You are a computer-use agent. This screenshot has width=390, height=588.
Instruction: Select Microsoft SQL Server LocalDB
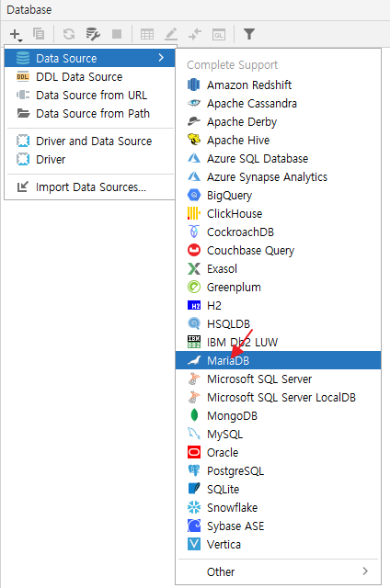click(x=278, y=398)
